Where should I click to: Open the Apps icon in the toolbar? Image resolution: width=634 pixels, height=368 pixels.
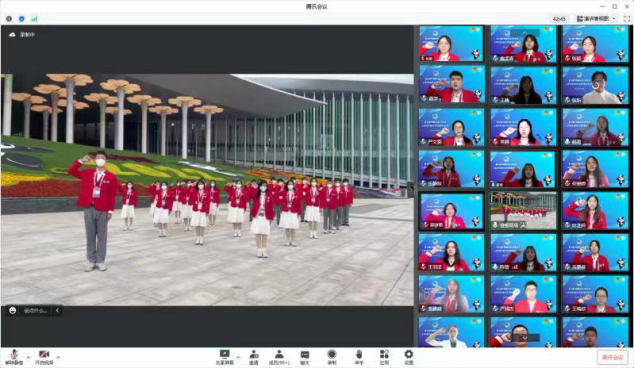pyautogui.click(x=384, y=357)
